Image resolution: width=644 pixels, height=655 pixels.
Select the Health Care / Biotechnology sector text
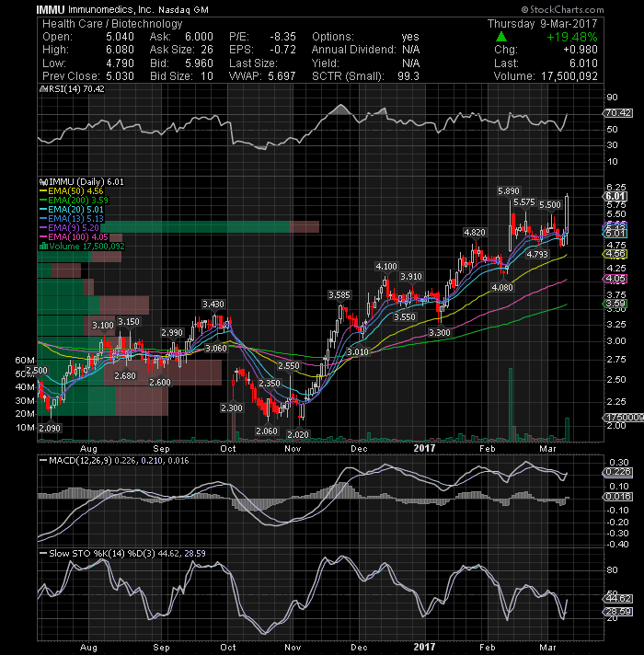(112, 24)
